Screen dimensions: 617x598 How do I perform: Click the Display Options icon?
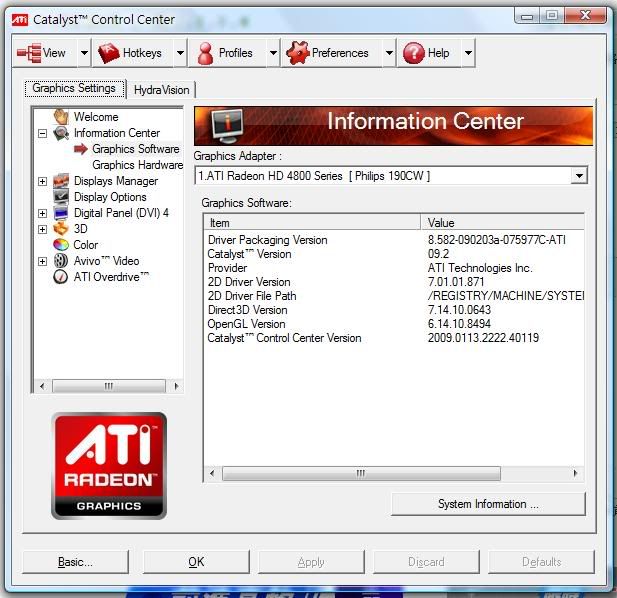pos(61,197)
